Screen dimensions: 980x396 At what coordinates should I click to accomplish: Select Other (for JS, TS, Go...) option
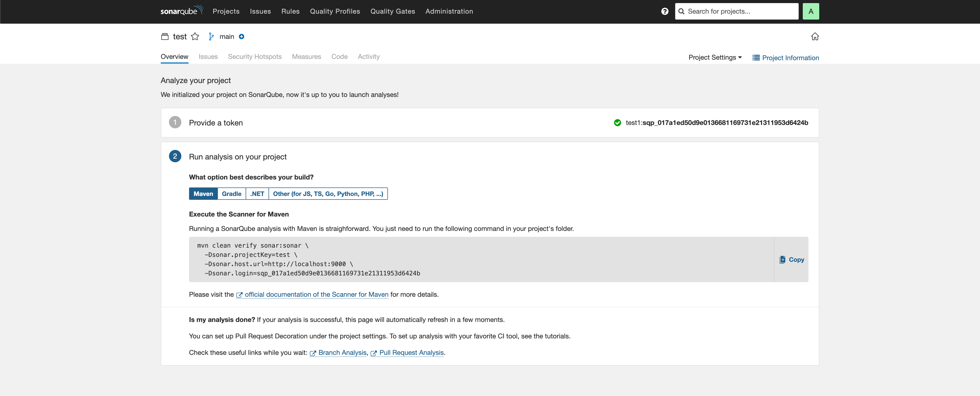pyautogui.click(x=327, y=194)
